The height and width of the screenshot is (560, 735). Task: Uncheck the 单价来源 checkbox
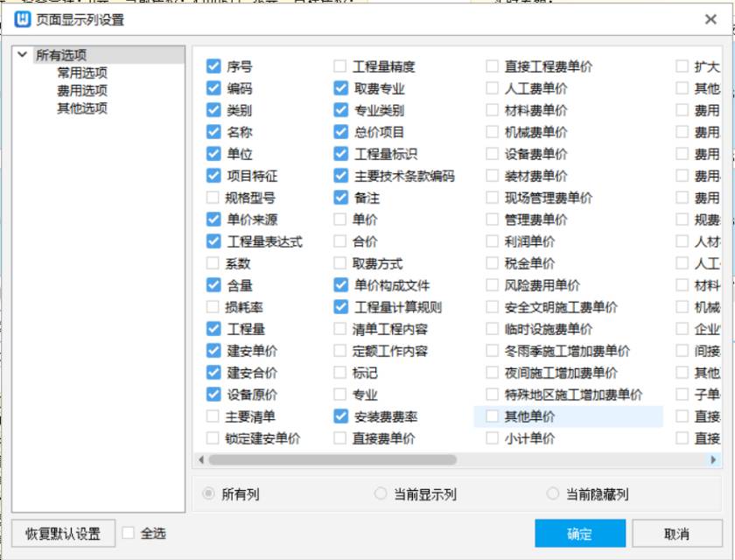(x=213, y=220)
